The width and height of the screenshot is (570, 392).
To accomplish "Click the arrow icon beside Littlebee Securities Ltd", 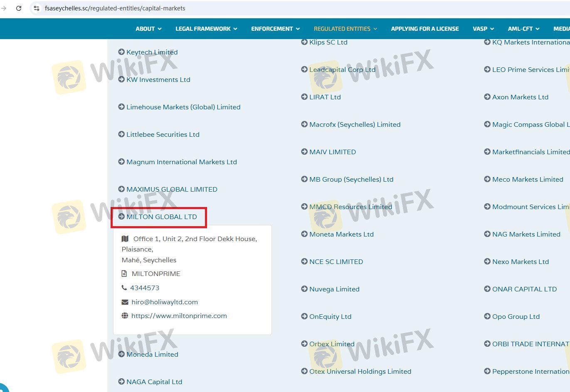I will pyautogui.click(x=121, y=134).
